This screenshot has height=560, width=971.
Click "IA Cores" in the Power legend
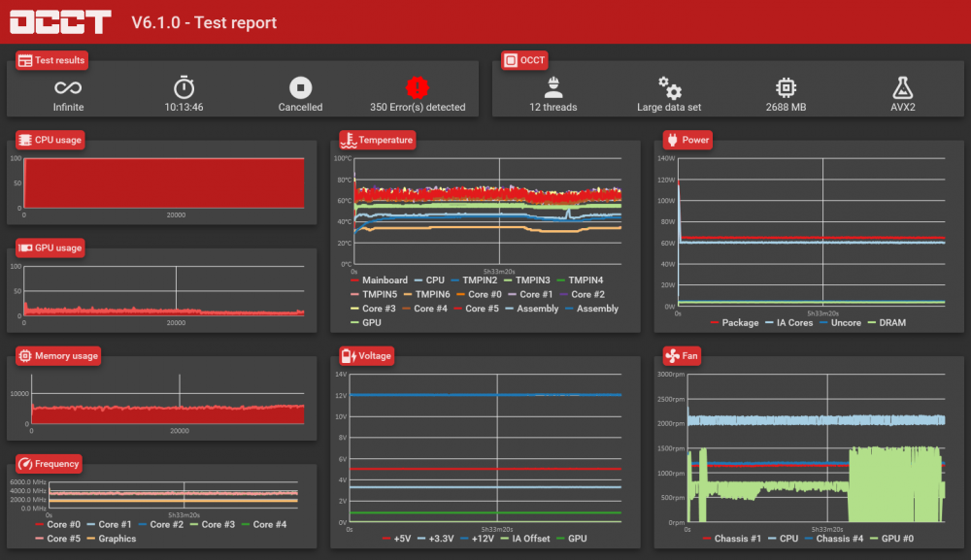coord(794,323)
